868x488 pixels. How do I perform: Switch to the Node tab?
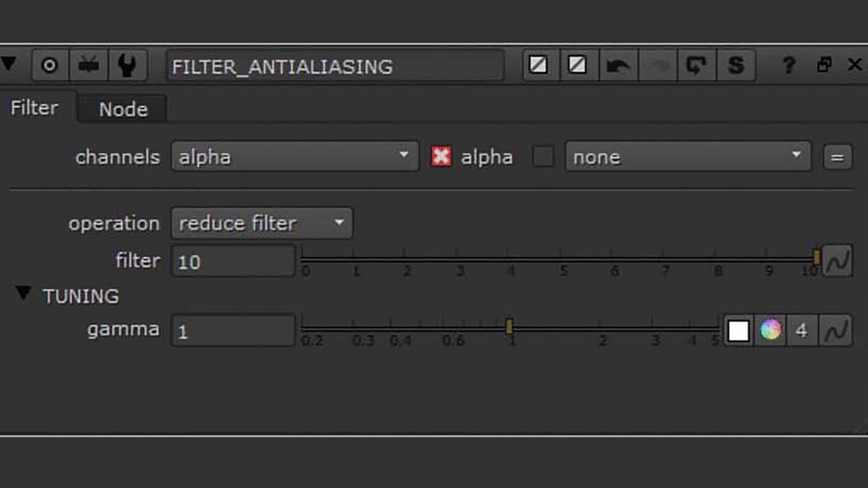tap(123, 109)
